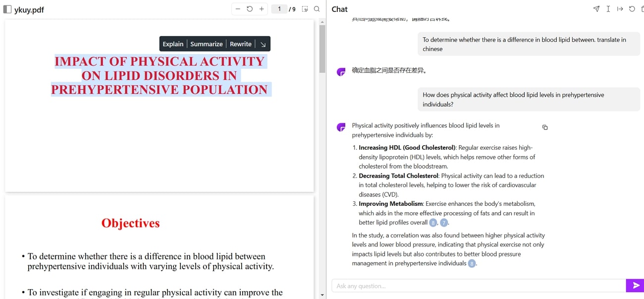Screen dimensions: 644x299
Task: Reset PDF zoom with the circular arrow
Action: [x=250, y=9]
